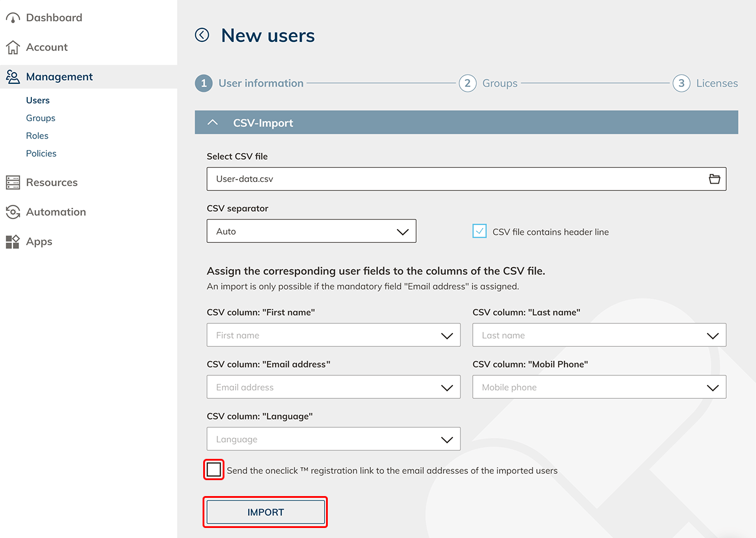
Task: Go back using the circled arrow icon
Action: [x=202, y=35]
